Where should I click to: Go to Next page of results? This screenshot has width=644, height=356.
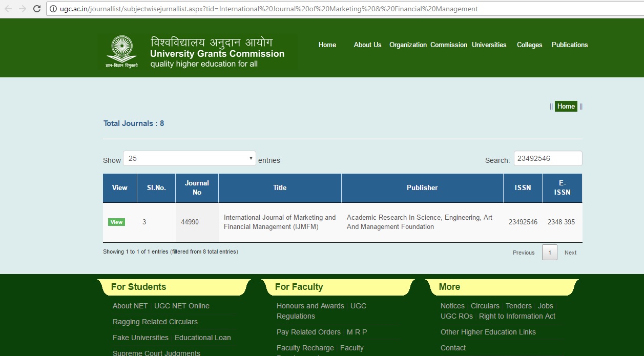570,253
